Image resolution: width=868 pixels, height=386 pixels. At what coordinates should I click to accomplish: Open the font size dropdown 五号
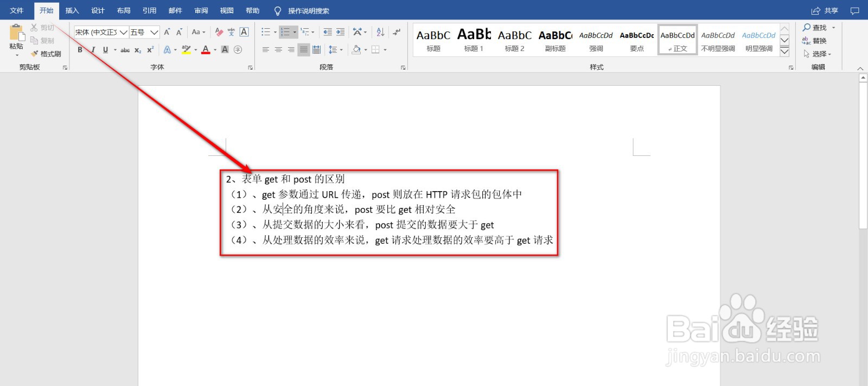[154, 32]
